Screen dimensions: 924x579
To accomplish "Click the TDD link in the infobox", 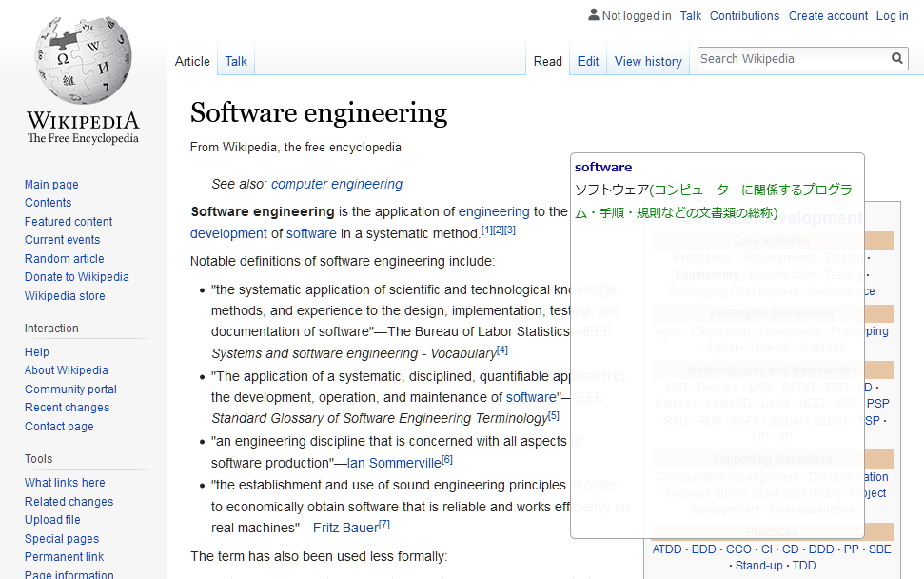I will pos(804,565).
